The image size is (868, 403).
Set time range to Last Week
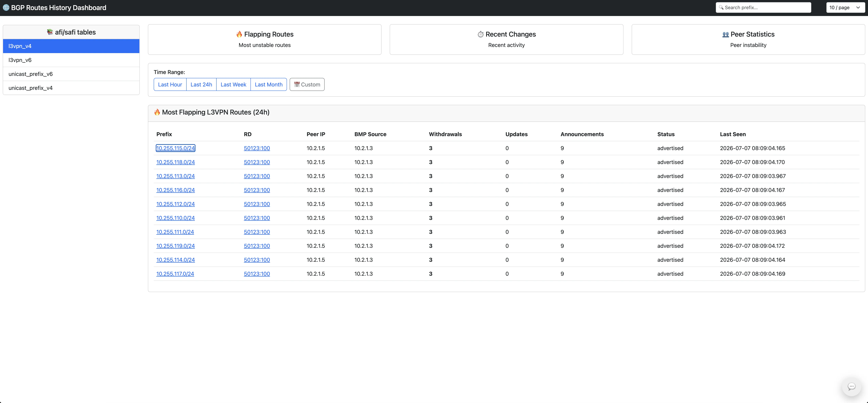point(233,85)
